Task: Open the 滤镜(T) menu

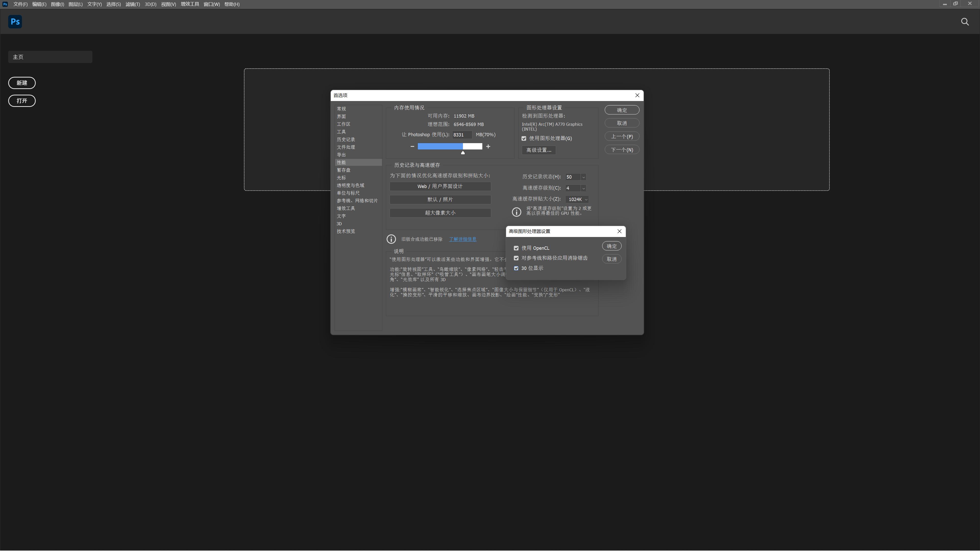Action: click(x=132, y=4)
